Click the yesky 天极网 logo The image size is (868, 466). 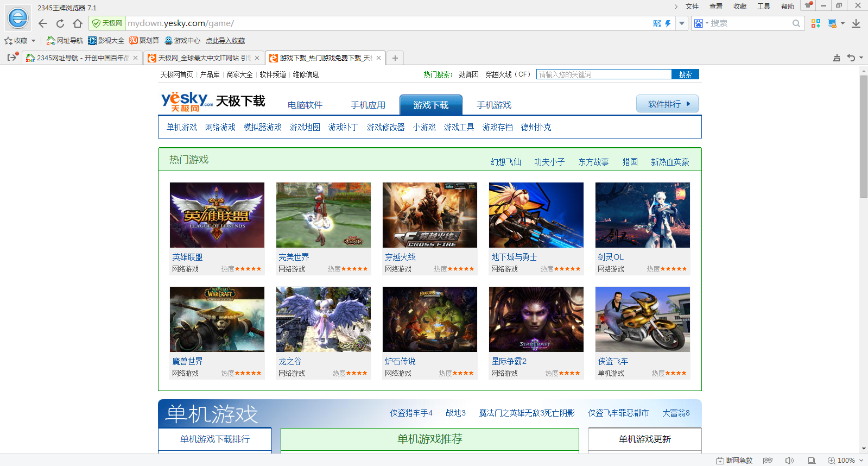coord(187,102)
